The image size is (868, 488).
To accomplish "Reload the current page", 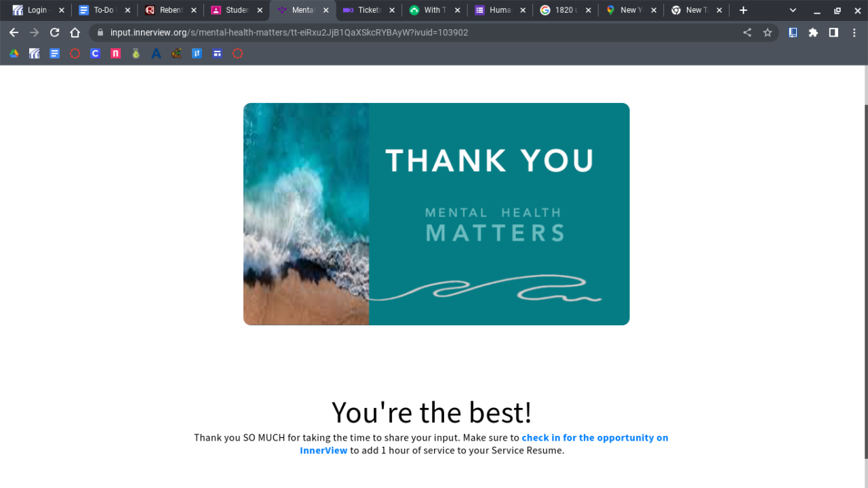I will click(54, 33).
